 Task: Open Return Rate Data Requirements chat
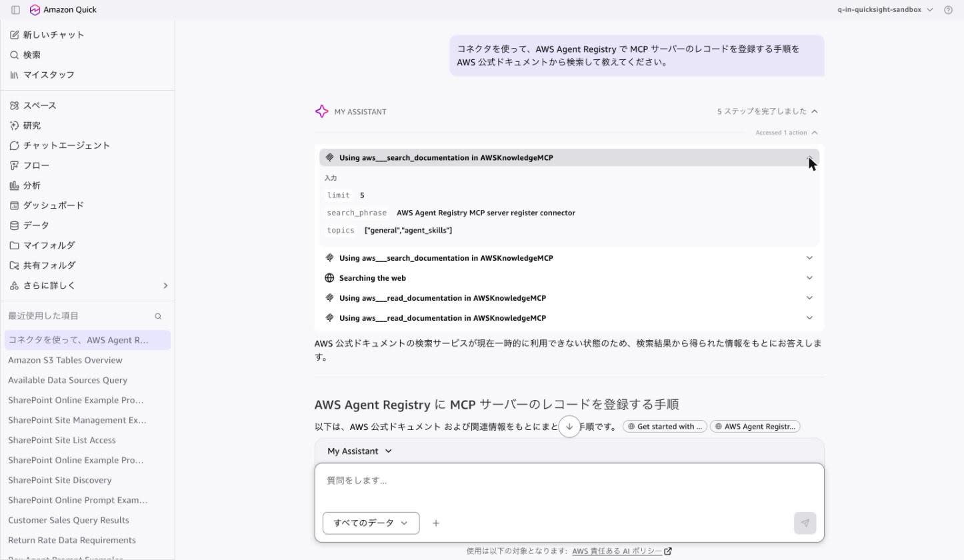(x=72, y=540)
